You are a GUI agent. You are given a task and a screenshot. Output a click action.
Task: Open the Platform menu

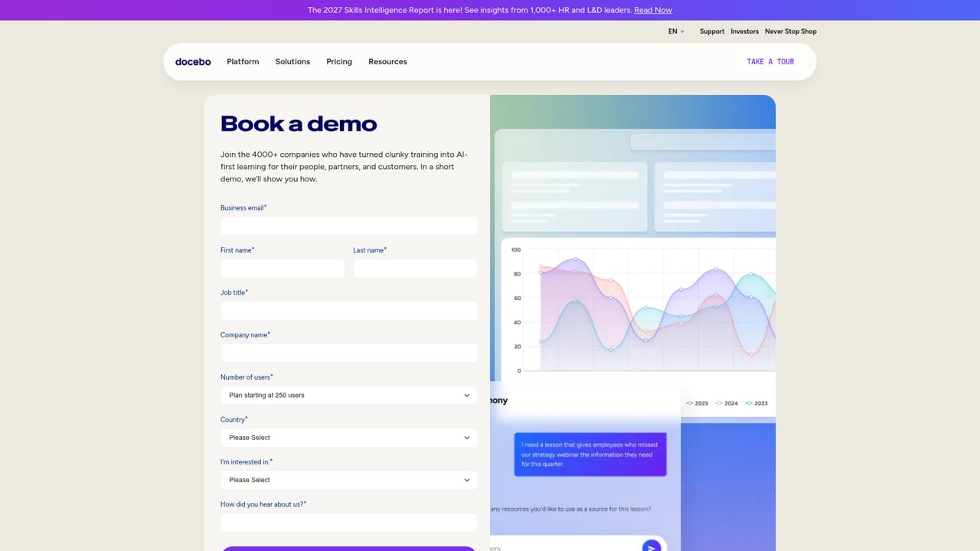243,62
